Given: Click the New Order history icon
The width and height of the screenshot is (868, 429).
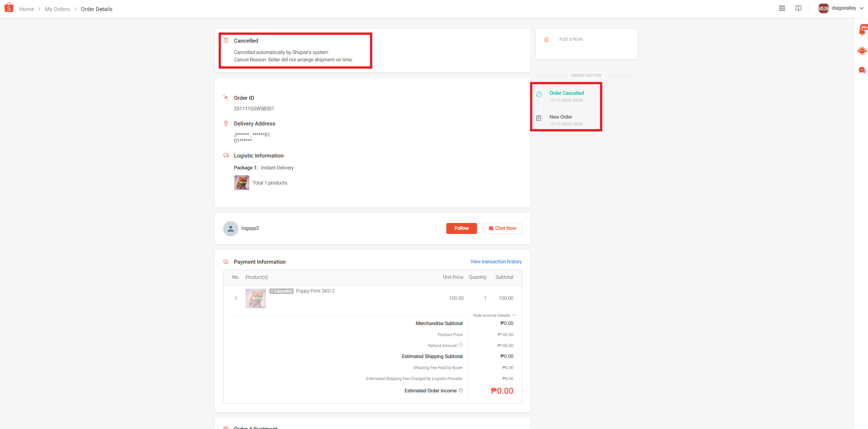Looking at the screenshot, I should [x=539, y=118].
